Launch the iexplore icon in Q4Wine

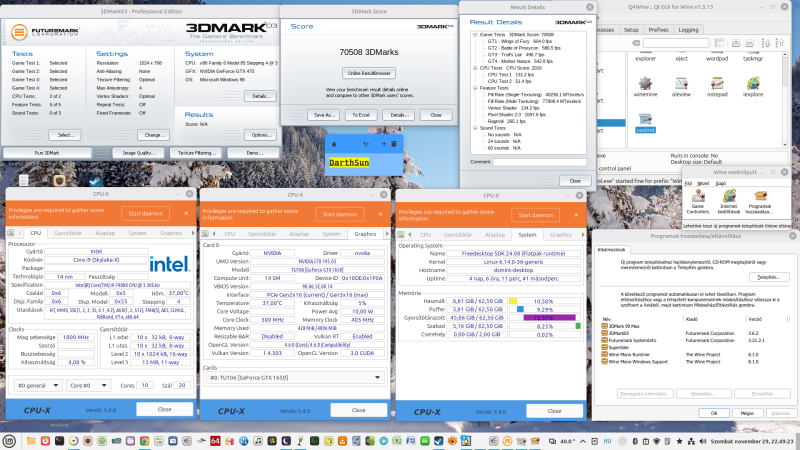click(753, 86)
